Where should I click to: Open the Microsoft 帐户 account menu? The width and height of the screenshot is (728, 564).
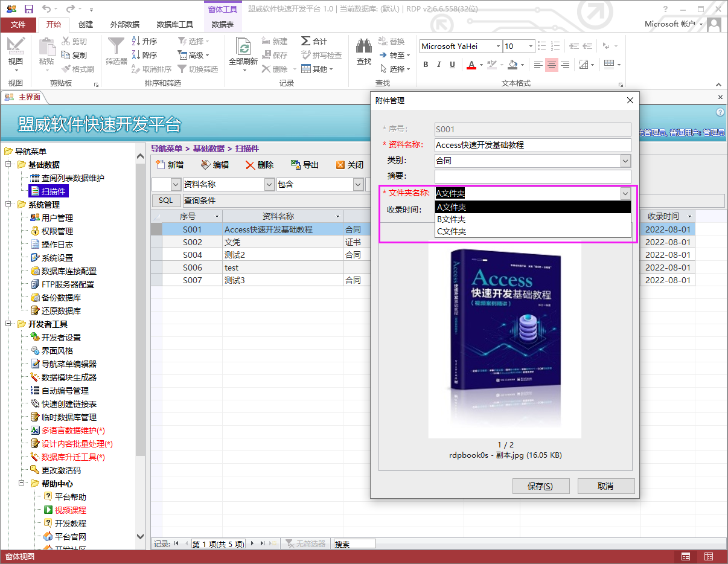click(674, 24)
